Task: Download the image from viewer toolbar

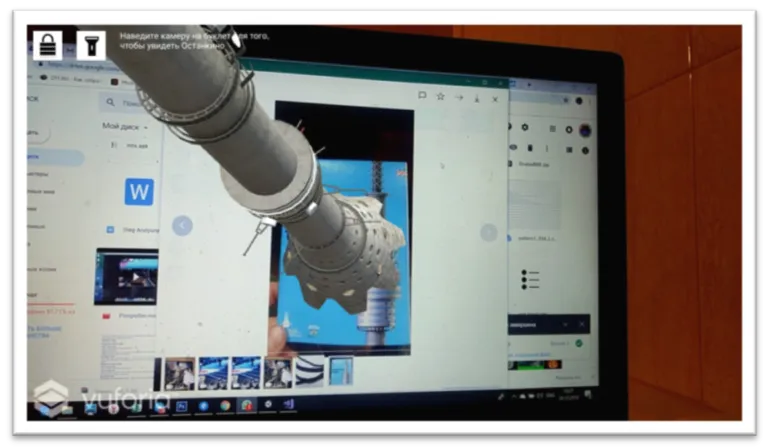Action: (477, 99)
